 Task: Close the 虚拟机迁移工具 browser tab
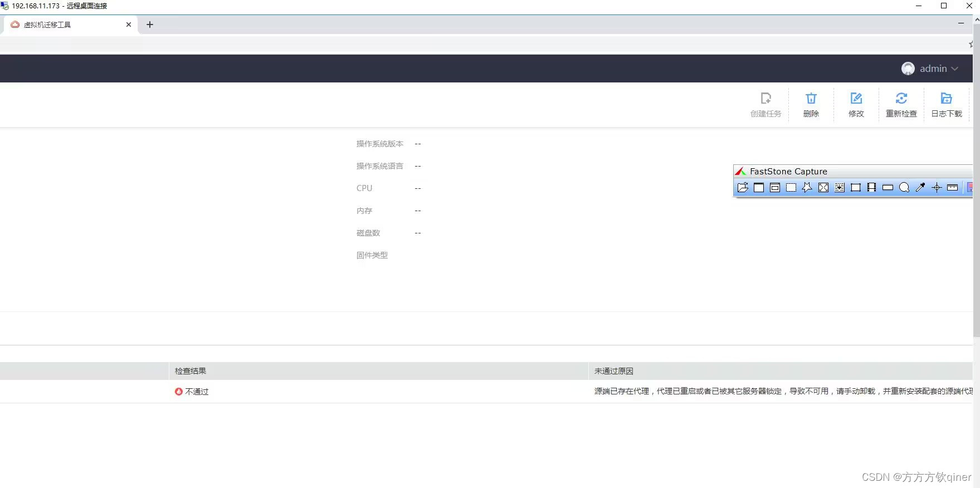(129, 25)
